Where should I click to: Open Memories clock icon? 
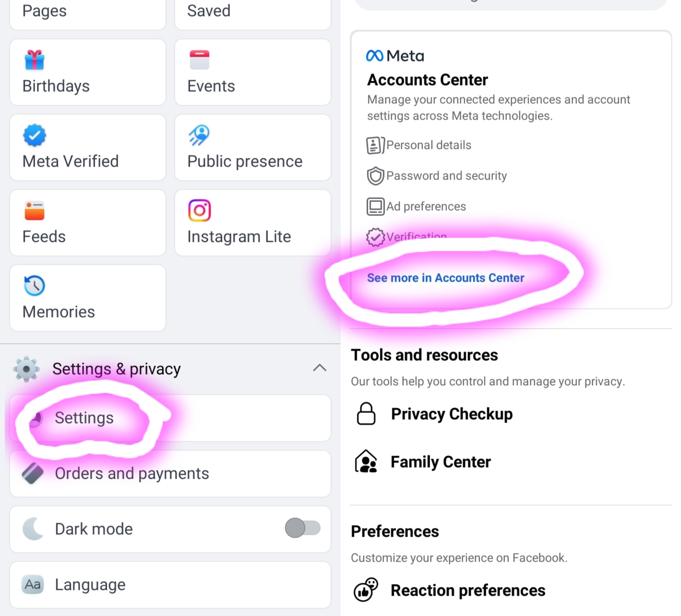34,285
